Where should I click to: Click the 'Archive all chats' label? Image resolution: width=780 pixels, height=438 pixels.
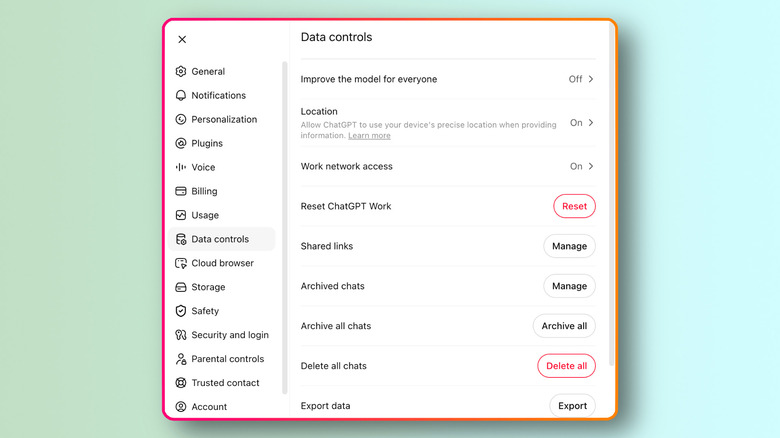336,326
